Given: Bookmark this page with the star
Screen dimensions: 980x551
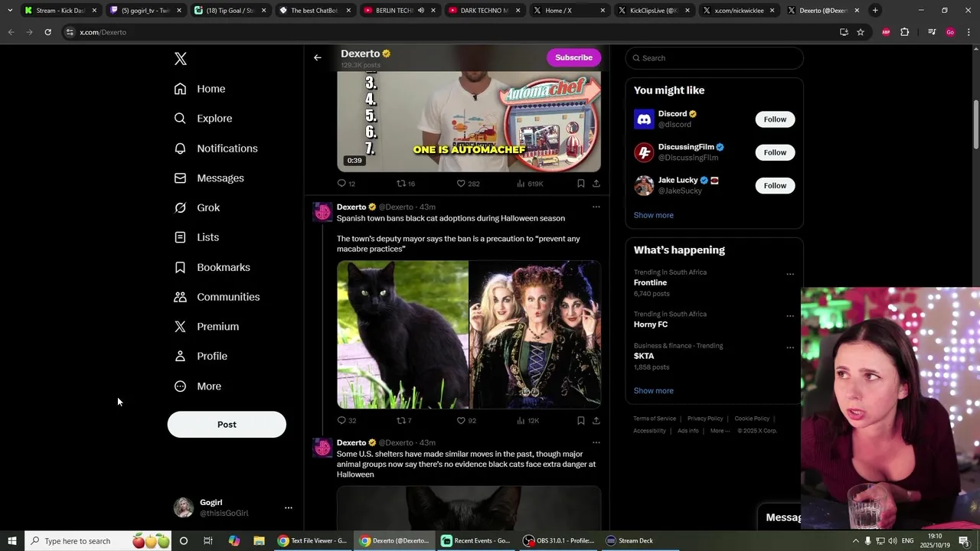Looking at the screenshot, I should 861,32.
